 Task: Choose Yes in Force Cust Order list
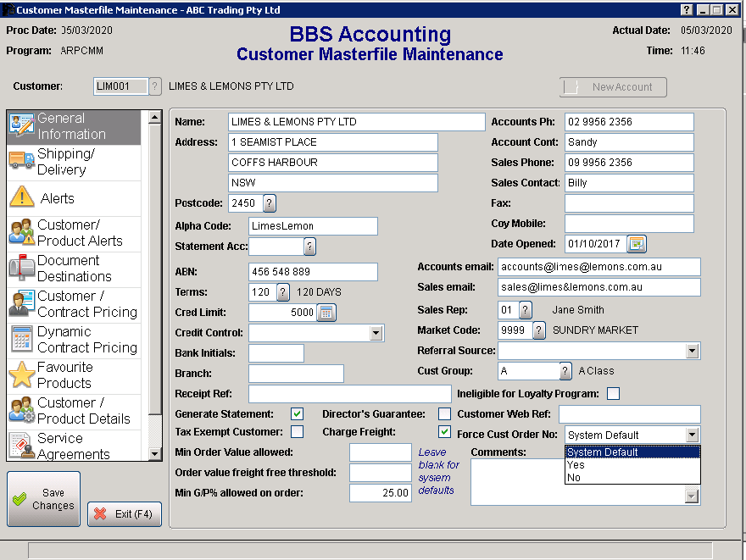[x=576, y=465]
